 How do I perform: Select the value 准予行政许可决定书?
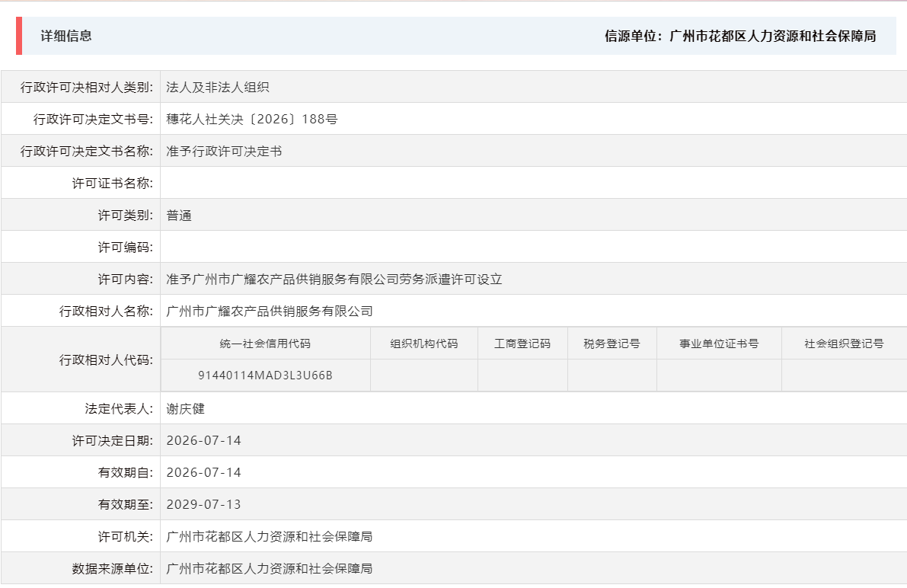[x=224, y=151]
